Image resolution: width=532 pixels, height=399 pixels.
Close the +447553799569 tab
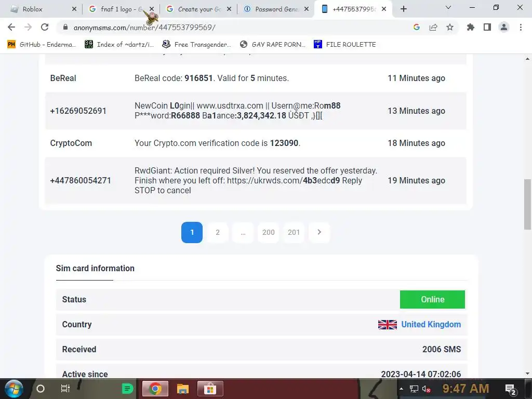coord(384,9)
